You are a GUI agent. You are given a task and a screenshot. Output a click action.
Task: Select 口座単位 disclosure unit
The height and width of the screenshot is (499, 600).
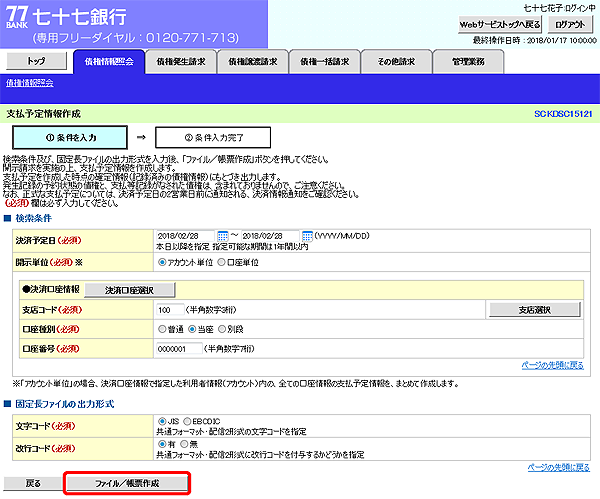coord(221,262)
